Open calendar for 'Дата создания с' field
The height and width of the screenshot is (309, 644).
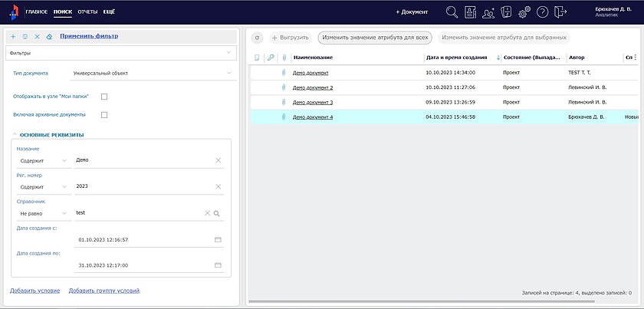pos(218,240)
